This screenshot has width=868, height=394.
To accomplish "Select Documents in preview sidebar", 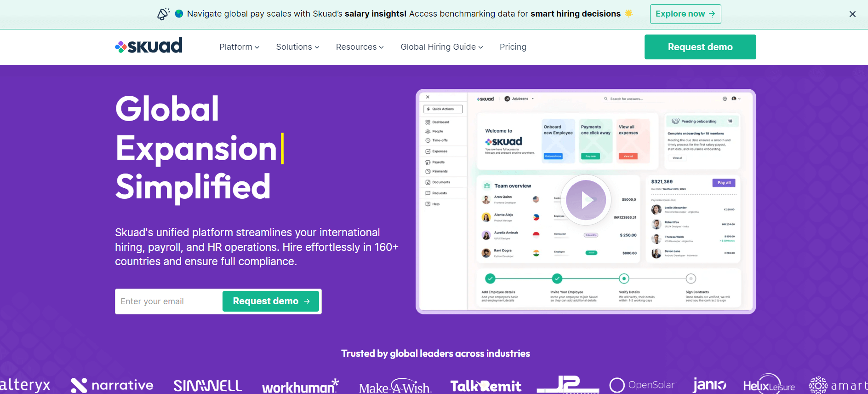I will point(438,182).
